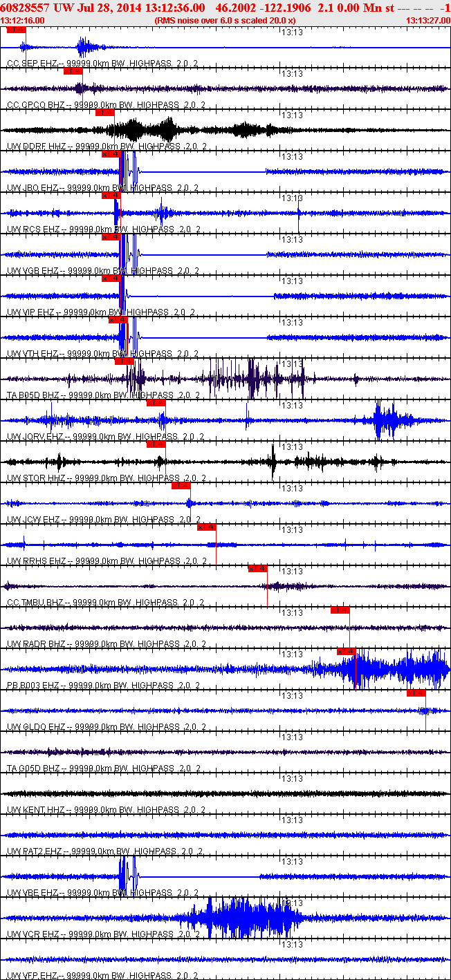Select the red pick flag on CC CPCO trace
Screen dimensions: 451x980
[x=73, y=71]
